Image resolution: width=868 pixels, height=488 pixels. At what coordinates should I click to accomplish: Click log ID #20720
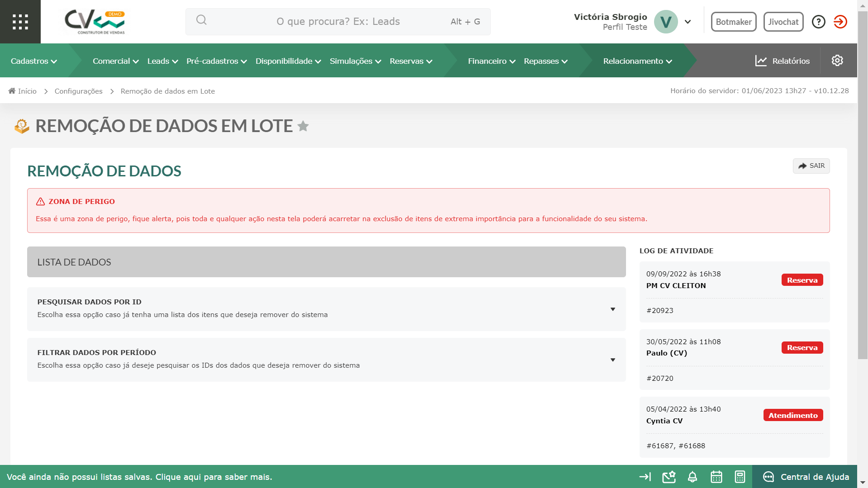tap(660, 378)
